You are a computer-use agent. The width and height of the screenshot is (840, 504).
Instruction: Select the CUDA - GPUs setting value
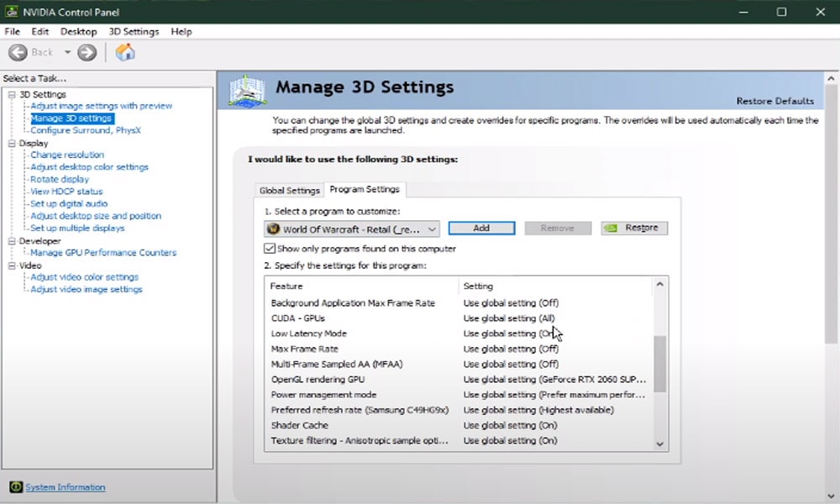pyautogui.click(x=509, y=318)
